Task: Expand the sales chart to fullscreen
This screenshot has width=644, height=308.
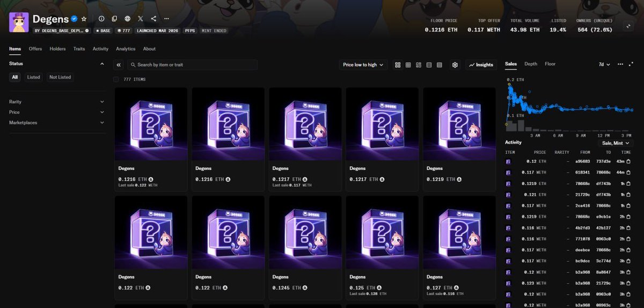Action: coord(632,64)
